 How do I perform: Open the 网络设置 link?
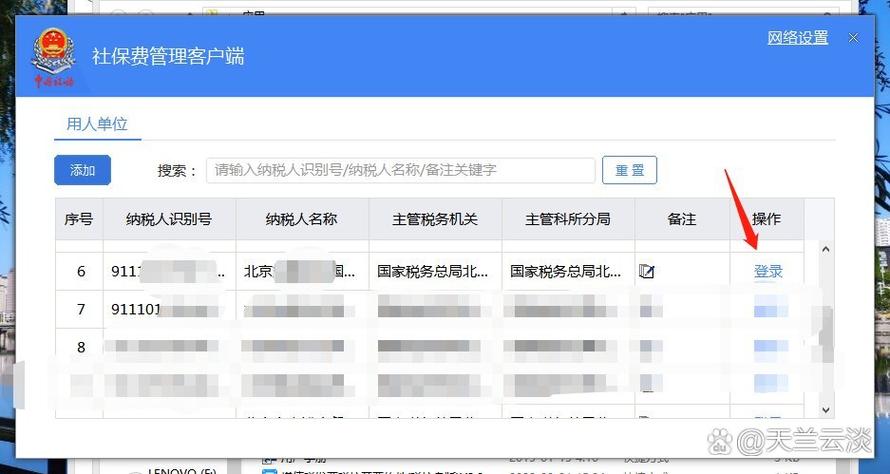coord(797,38)
